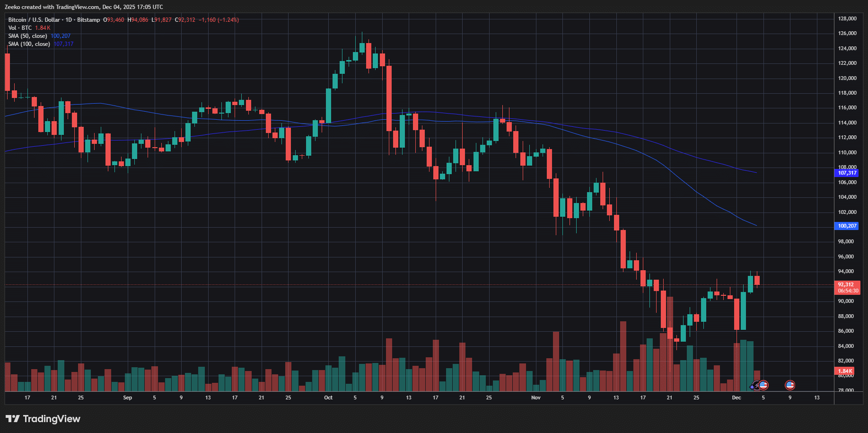Click the blue diamond marker beside the lightning bolt
Screen dimensions: 868x433
click(752, 387)
